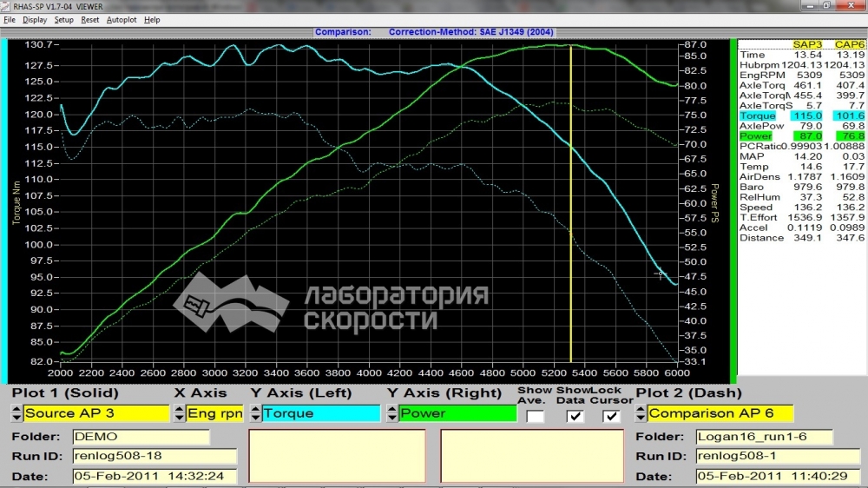Click the Y Axis Right spinner arrows
868x488 pixels.
[x=392, y=413]
